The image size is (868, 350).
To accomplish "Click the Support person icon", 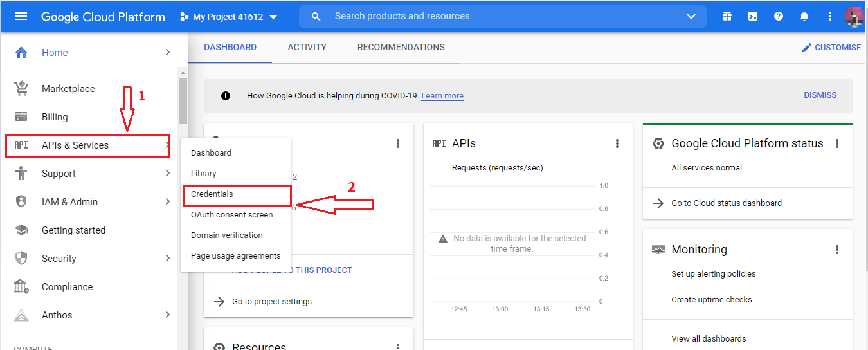I will point(21,174).
